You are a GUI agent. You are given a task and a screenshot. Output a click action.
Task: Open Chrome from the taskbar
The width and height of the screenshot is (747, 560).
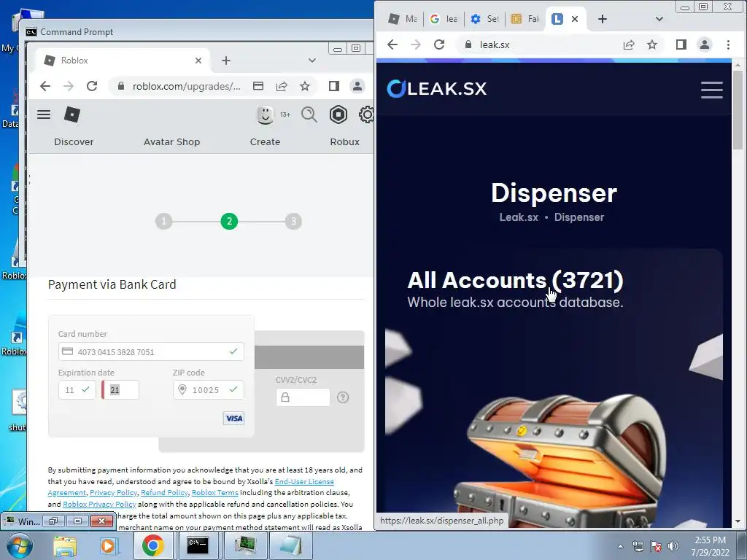point(152,545)
